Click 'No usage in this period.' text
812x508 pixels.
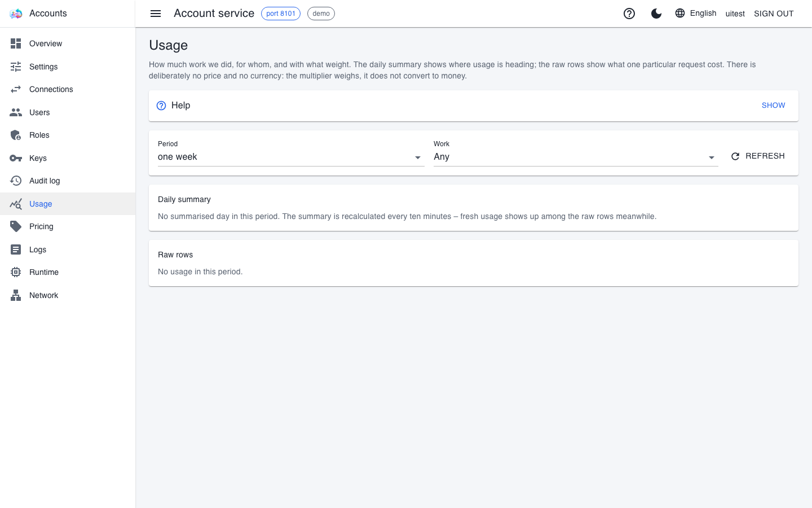200,271
